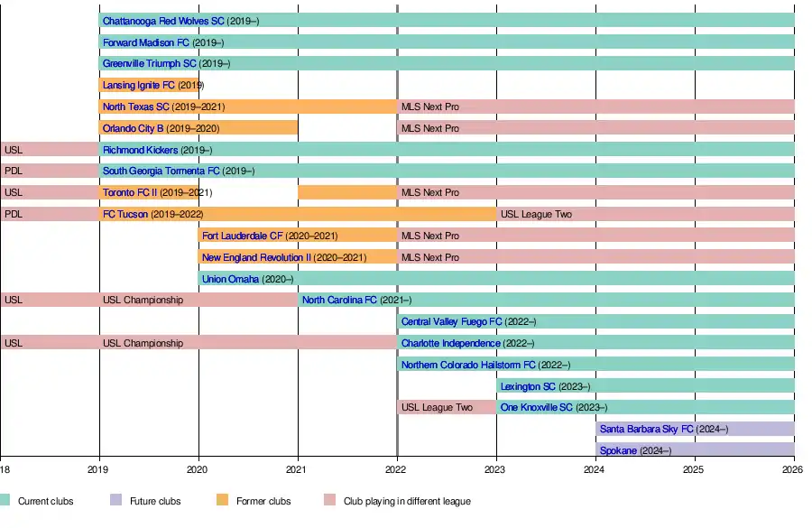Open Fort Lauderdale CF link

(x=242, y=236)
